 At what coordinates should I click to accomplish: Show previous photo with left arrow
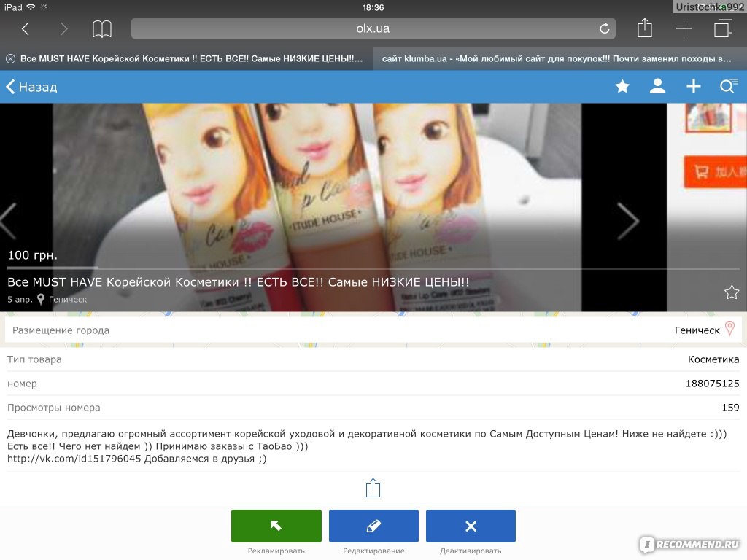tap(7, 221)
